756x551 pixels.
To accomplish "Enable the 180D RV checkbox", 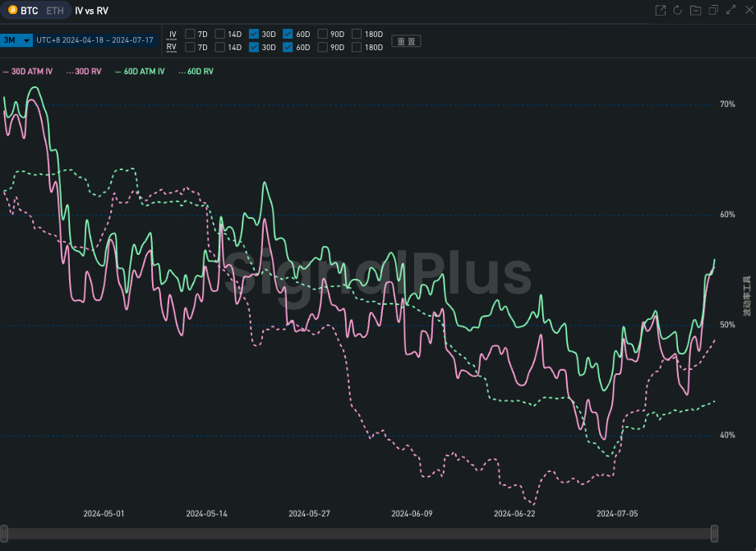I will click(357, 48).
